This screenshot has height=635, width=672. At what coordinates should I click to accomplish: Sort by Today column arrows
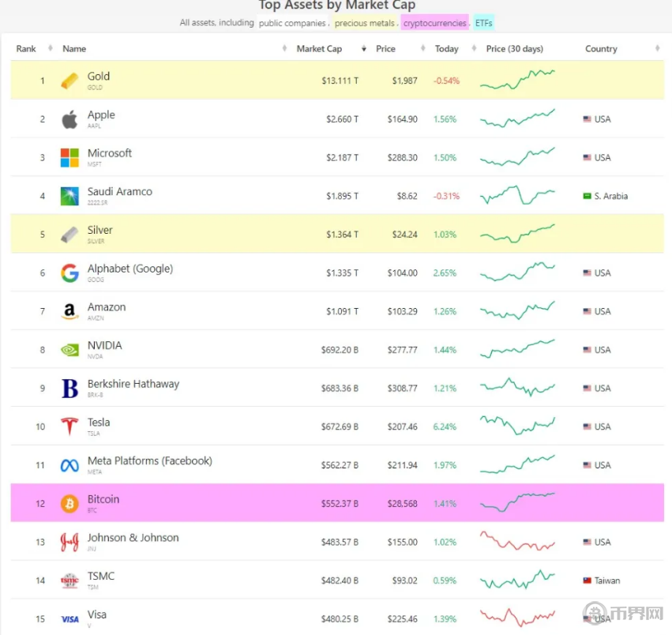tap(474, 48)
